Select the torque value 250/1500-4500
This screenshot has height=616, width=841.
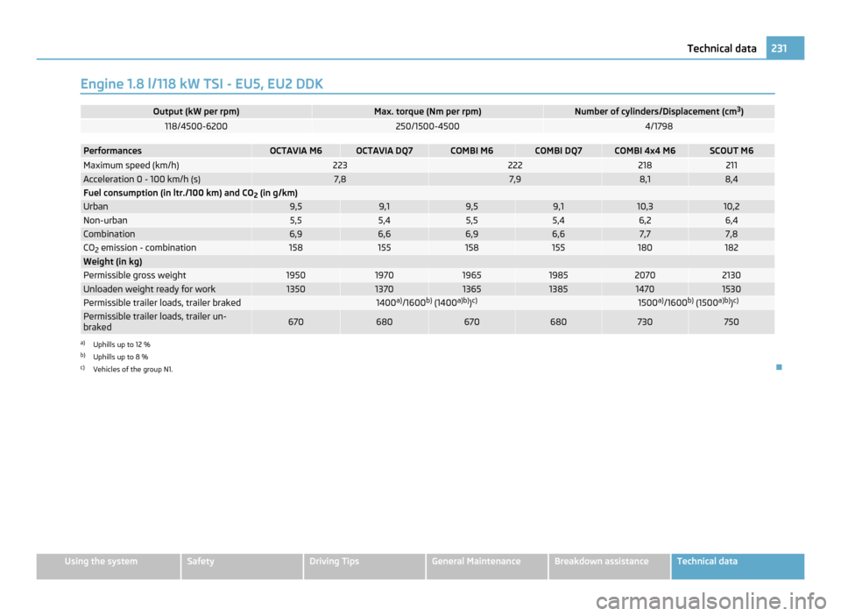[x=428, y=126]
